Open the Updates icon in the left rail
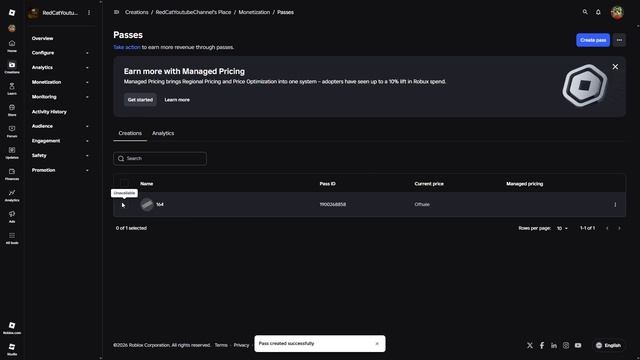The image size is (640, 360). click(12, 153)
